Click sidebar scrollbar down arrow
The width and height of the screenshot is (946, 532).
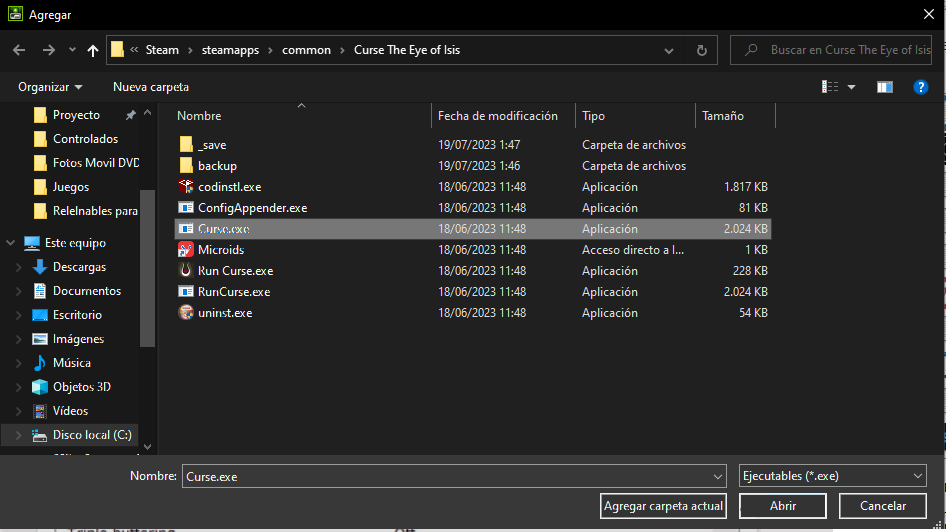point(147,447)
